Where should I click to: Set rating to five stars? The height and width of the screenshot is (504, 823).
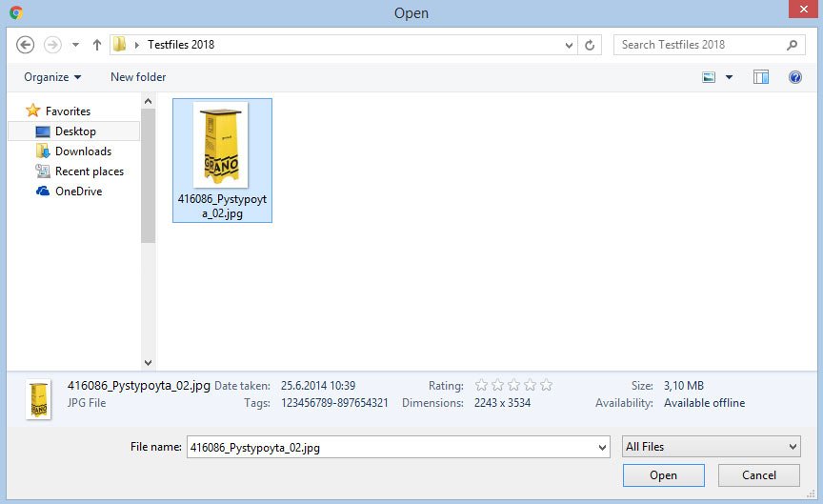tap(547, 385)
